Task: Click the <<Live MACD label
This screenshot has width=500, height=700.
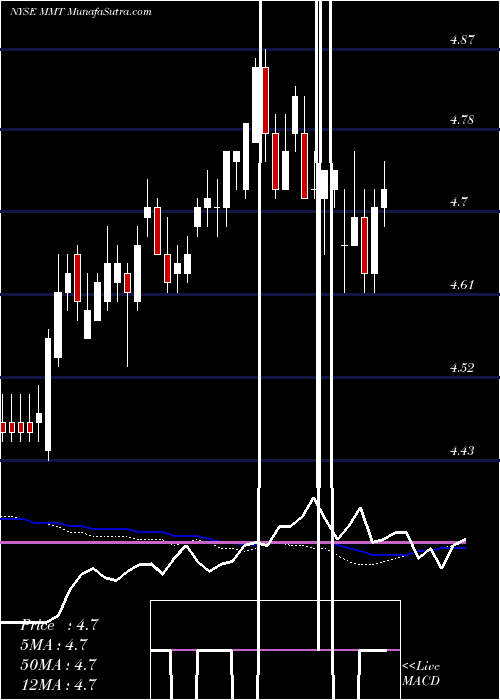Action: point(421,674)
